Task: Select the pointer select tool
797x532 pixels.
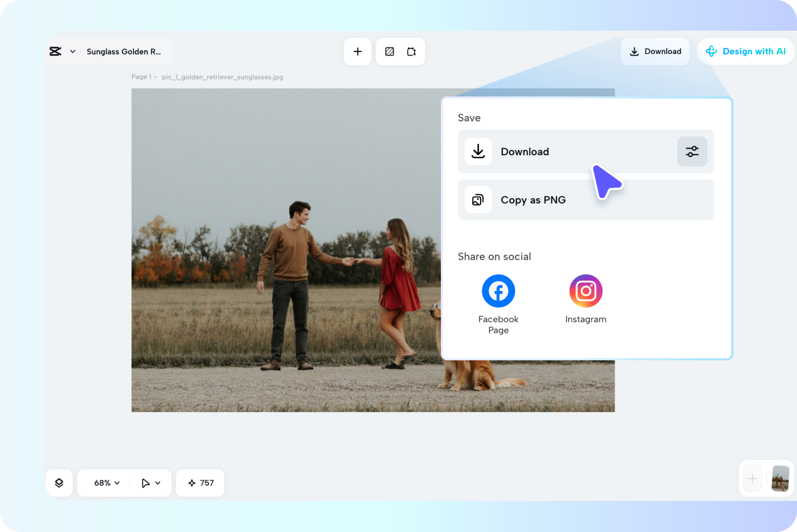Action: tap(145, 483)
